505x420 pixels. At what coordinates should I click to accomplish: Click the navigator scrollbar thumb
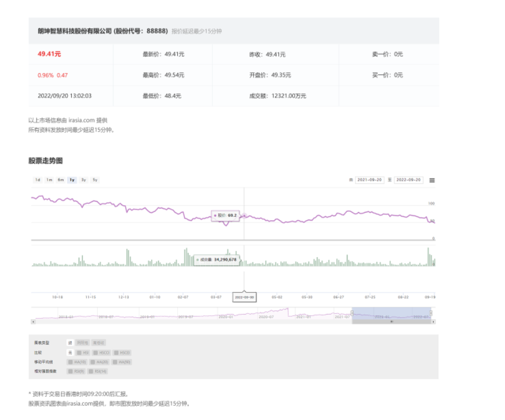pyautogui.click(x=392, y=322)
